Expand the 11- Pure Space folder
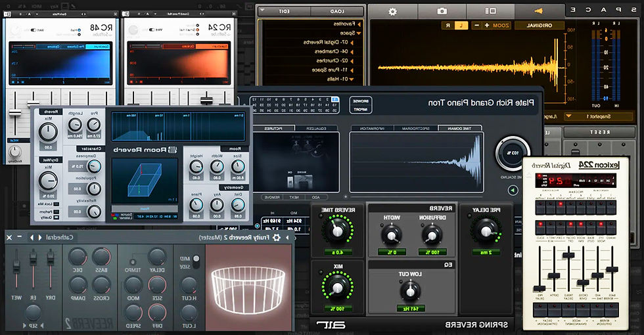The height and width of the screenshot is (335, 644). pos(352,70)
